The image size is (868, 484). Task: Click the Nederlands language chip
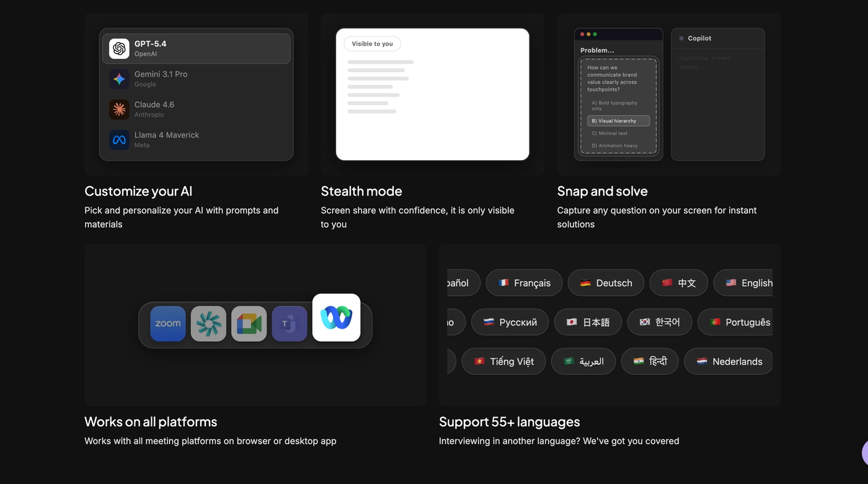(x=728, y=361)
